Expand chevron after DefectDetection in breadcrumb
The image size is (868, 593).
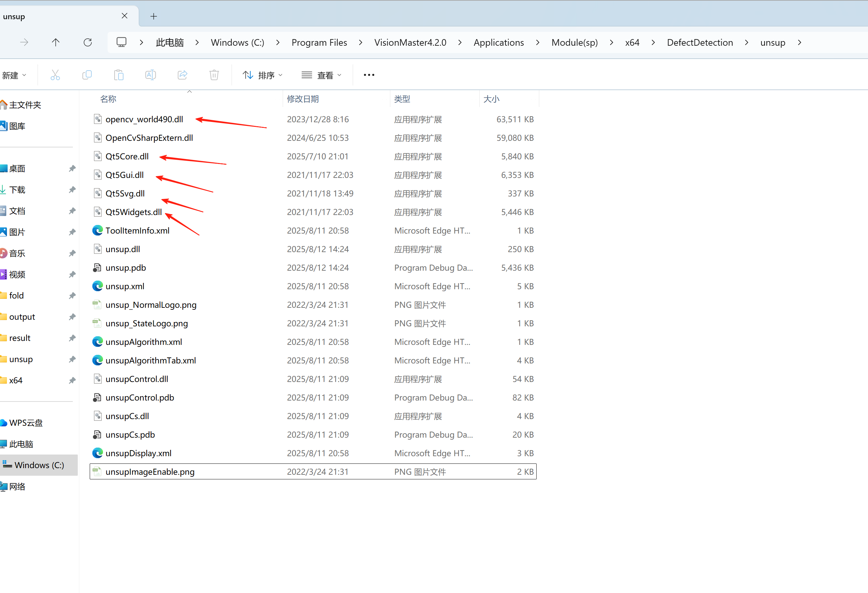[746, 43]
